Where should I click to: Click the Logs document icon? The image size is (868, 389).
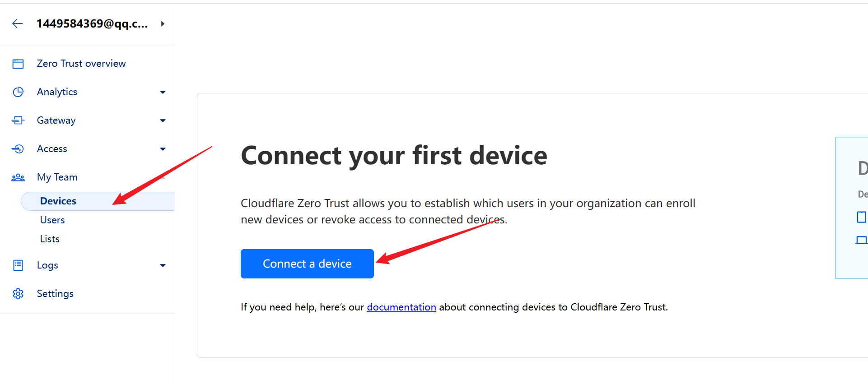click(x=18, y=265)
